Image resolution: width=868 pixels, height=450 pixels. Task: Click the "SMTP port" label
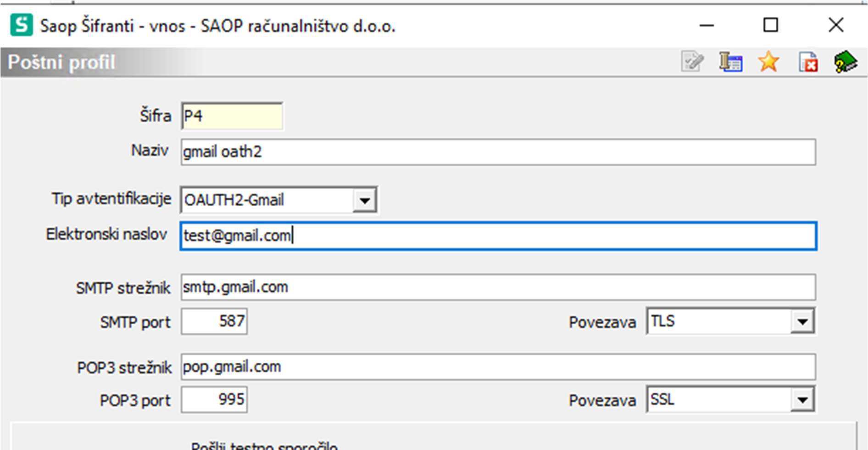click(135, 323)
